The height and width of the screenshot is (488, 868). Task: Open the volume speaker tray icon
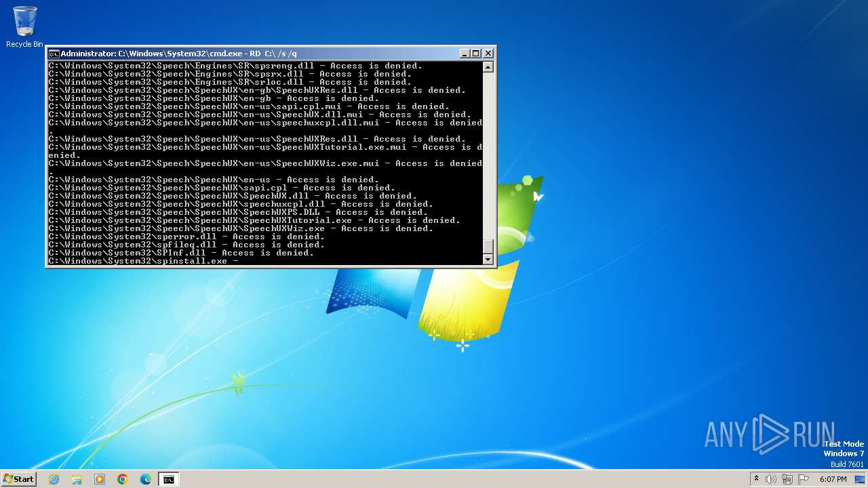click(771, 479)
